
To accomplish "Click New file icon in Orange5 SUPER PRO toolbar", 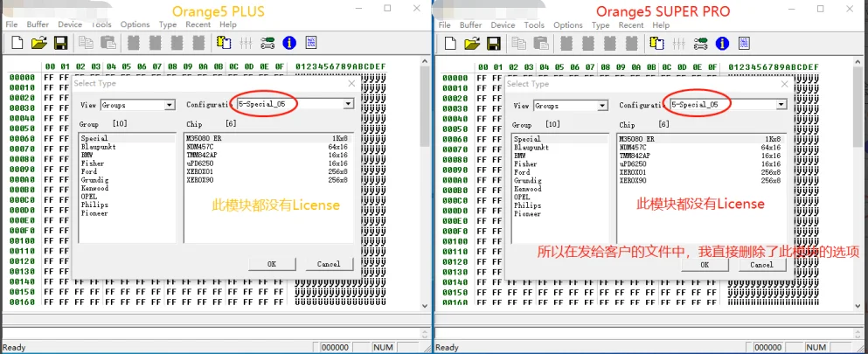I will pyautogui.click(x=450, y=43).
